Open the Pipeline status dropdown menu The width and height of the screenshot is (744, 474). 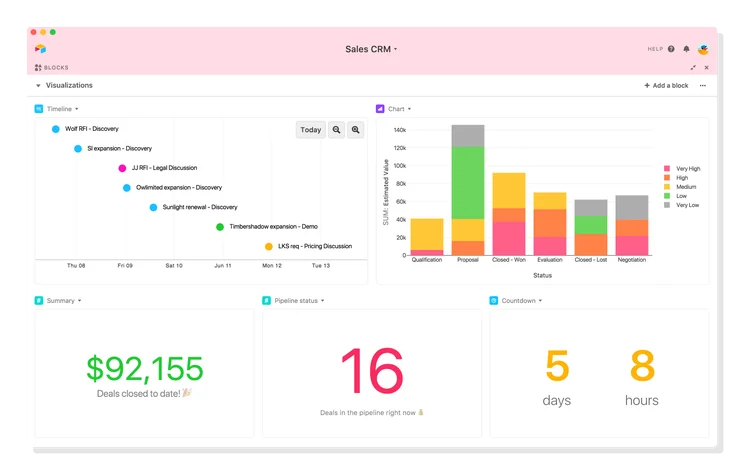(323, 301)
